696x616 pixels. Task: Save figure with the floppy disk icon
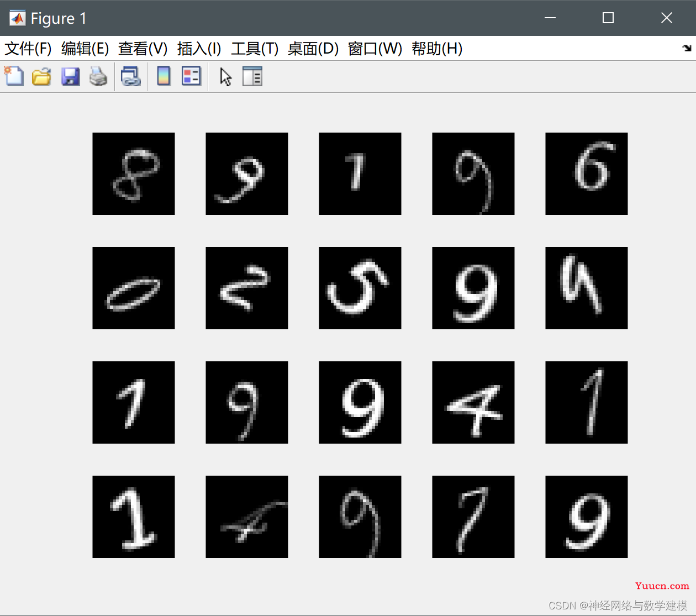(x=70, y=76)
